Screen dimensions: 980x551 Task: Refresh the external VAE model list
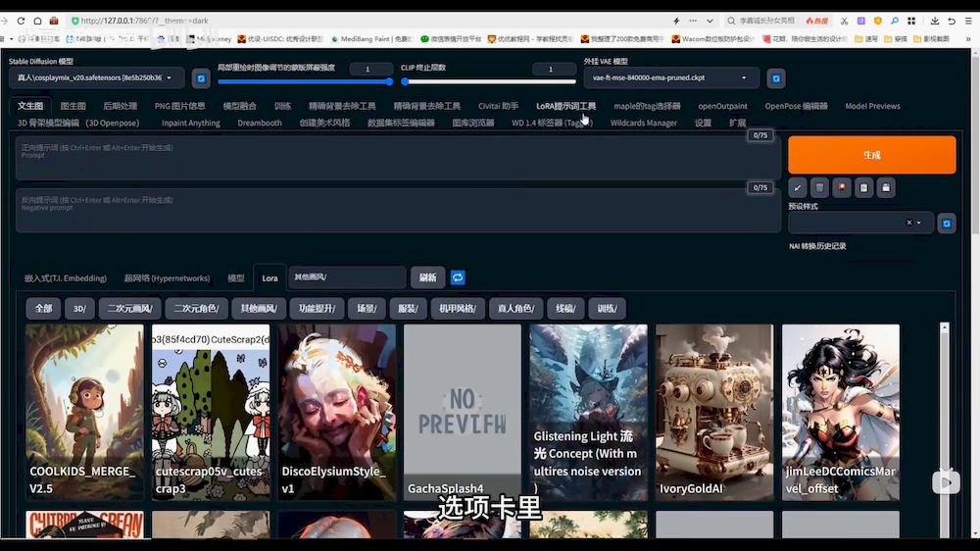(775, 78)
